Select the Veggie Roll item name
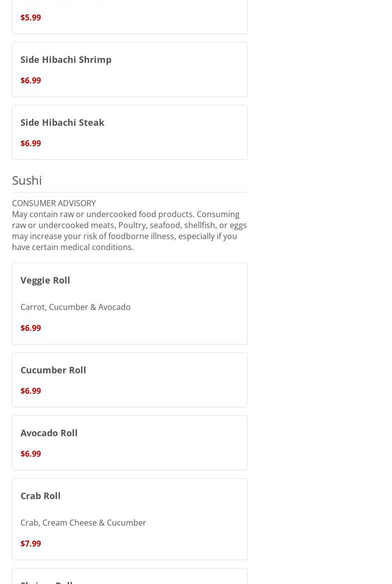This screenshot has width=392, height=584. (x=45, y=280)
